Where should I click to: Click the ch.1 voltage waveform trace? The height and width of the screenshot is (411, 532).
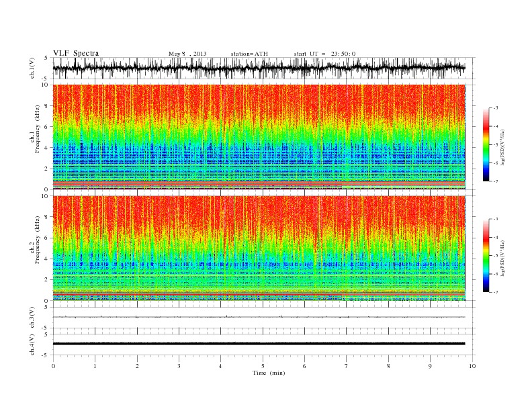pyautogui.click(x=259, y=68)
